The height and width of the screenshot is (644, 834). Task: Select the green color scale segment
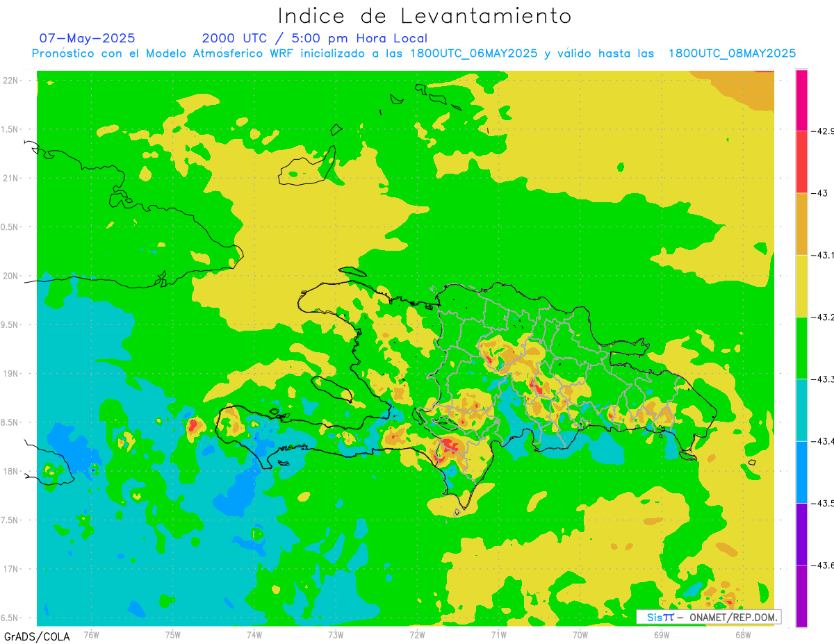[x=801, y=347]
